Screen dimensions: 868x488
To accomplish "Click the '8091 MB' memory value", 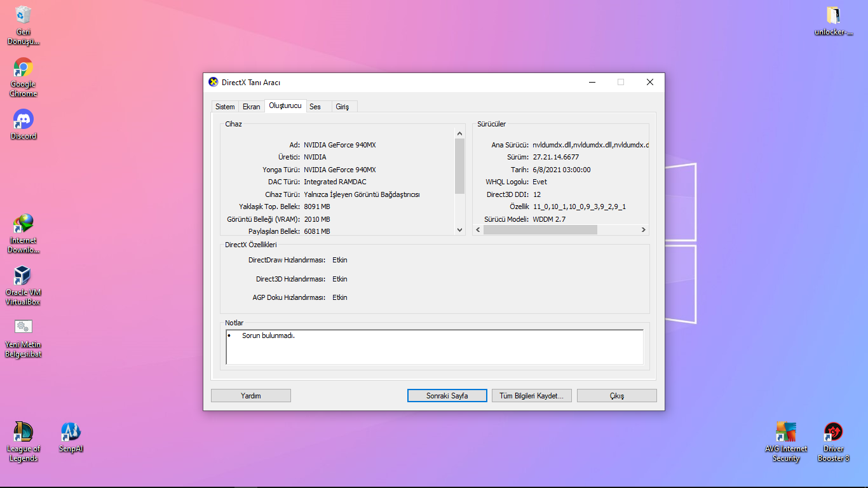I will pos(317,207).
